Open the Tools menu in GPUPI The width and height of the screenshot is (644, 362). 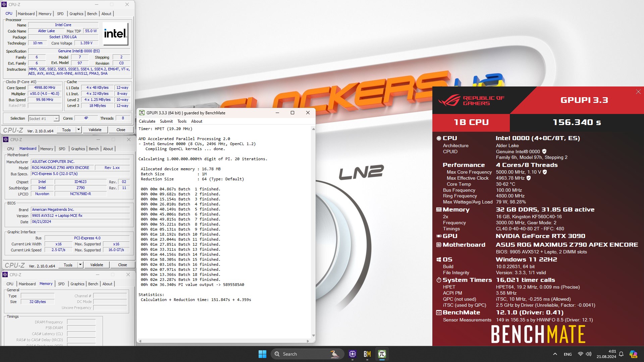click(182, 121)
